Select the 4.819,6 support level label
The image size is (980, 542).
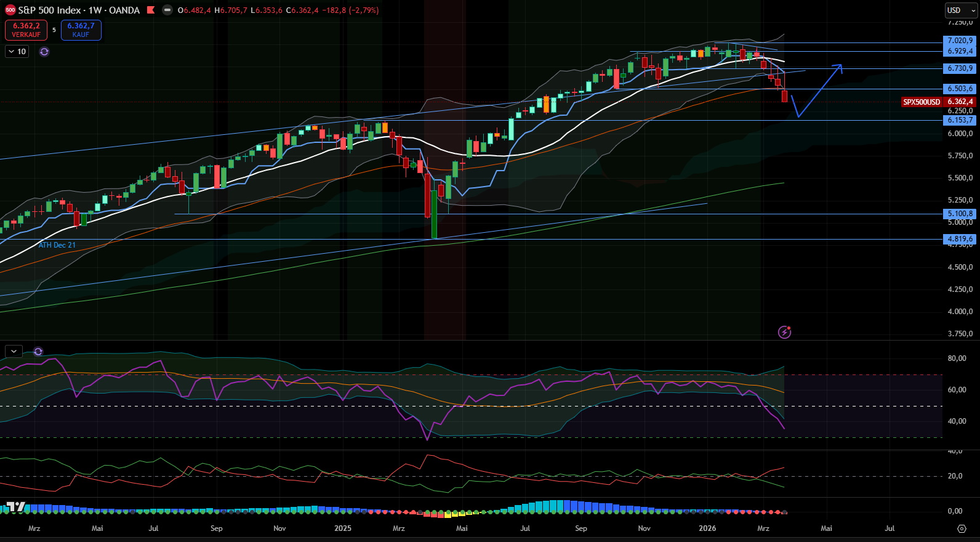click(960, 239)
